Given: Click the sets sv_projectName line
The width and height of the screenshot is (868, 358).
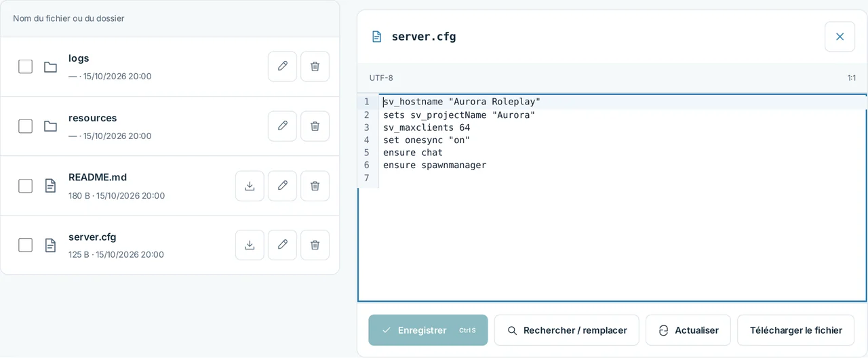Looking at the screenshot, I should [x=459, y=115].
